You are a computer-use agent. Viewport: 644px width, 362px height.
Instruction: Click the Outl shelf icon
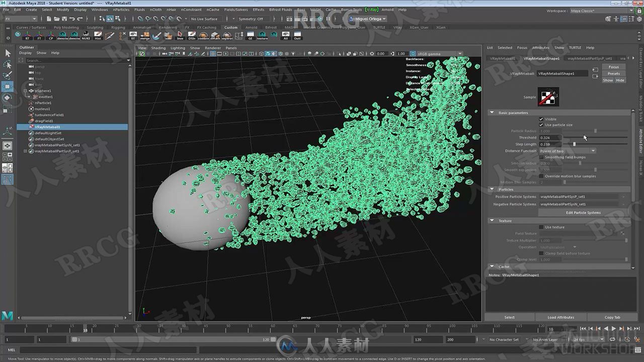(x=297, y=36)
